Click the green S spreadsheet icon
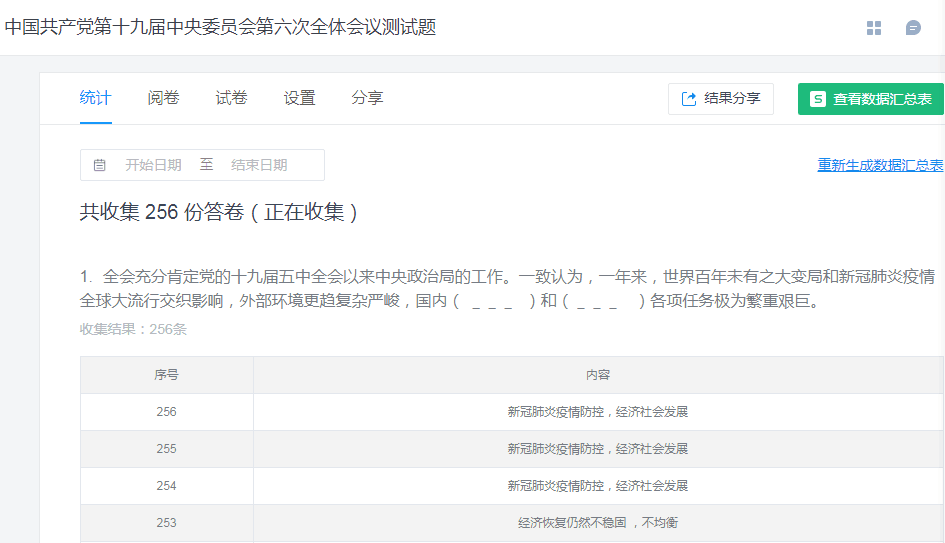The height and width of the screenshot is (543, 945). (817, 99)
